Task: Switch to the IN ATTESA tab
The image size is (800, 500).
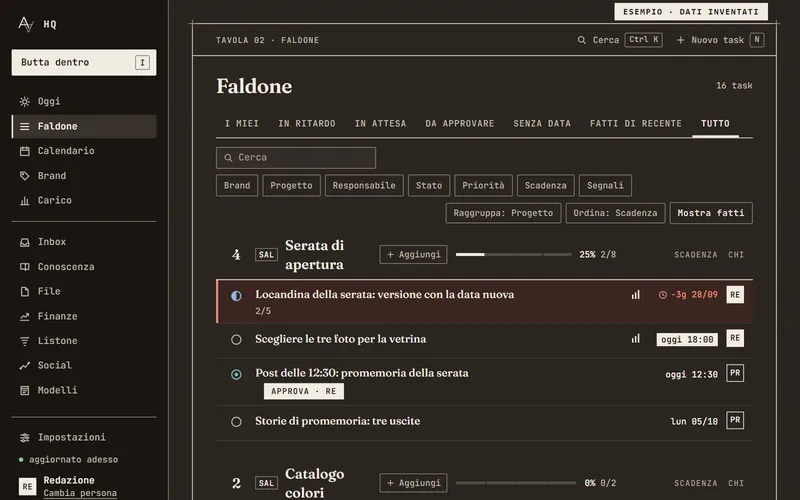Action: (x=380, y=123)
